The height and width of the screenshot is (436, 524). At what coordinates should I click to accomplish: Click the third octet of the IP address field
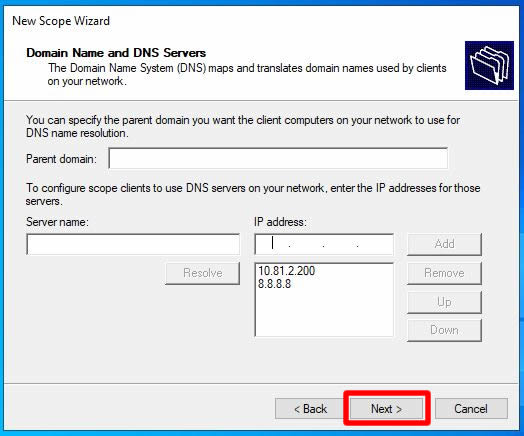(340, 244)
